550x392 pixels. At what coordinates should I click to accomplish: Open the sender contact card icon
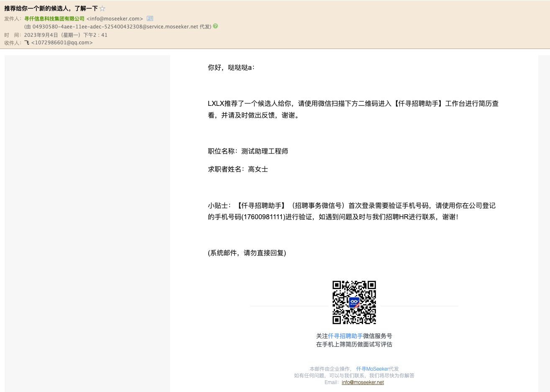tap(150, 18)
